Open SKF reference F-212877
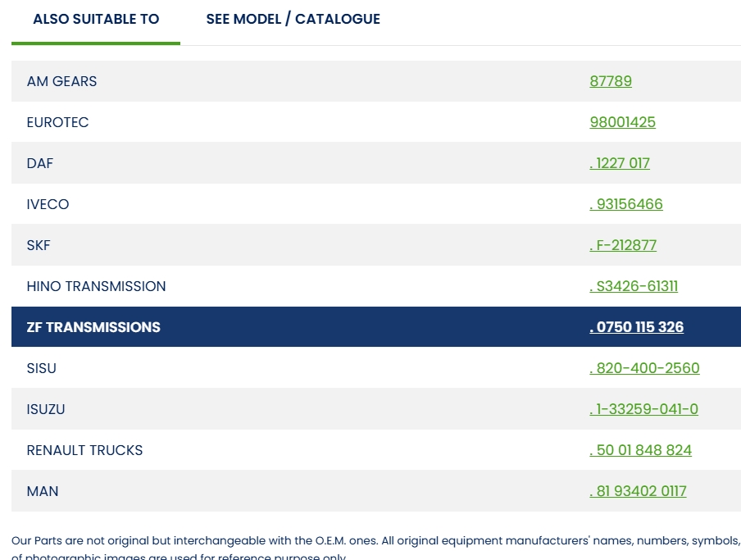The width and height of the screenshot is (741, 560). click(x=623, y=245)
